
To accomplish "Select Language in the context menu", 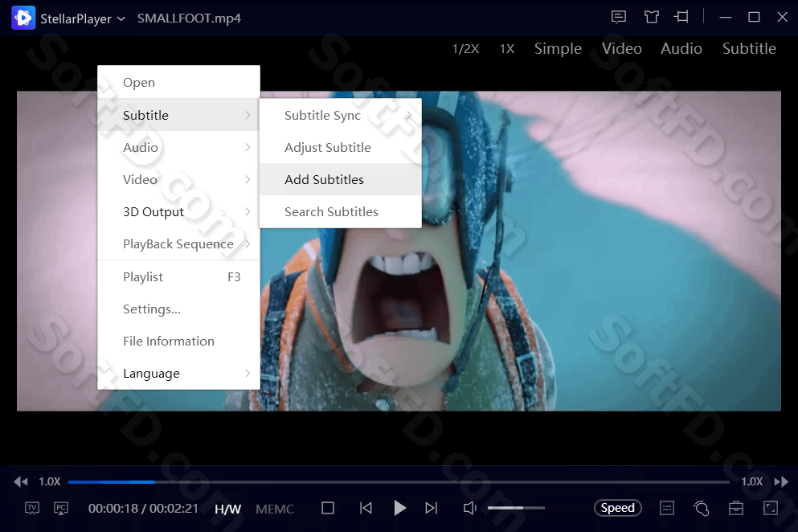I will point(178,373).
